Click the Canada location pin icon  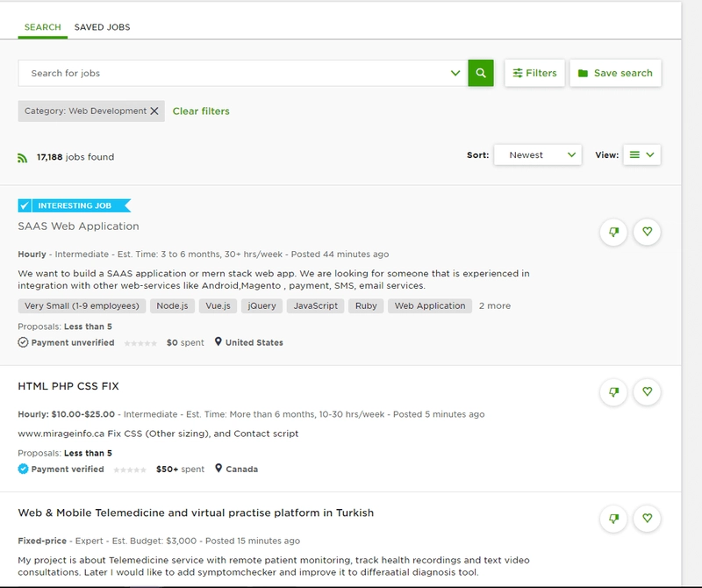218,469
